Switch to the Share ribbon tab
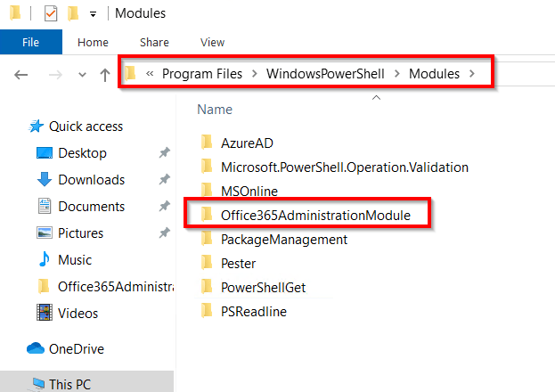The image size is (555, 392). 154,42
